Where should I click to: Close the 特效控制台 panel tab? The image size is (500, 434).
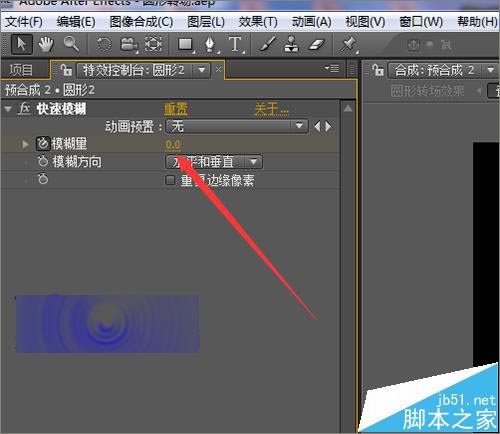[x=218, y=70]
